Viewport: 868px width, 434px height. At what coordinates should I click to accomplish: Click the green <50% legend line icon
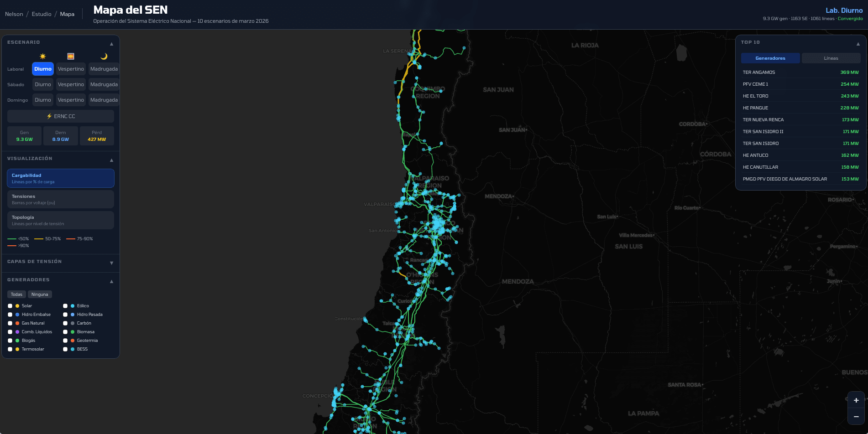(11, 238)
